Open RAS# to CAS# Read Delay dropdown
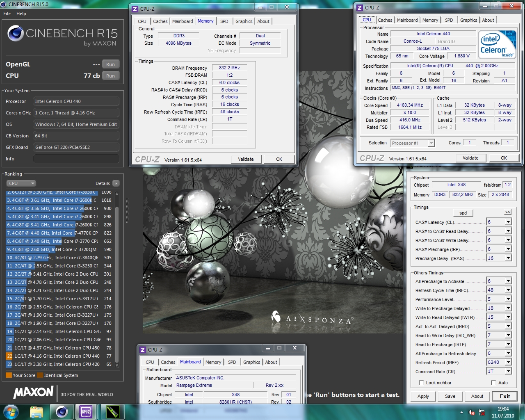The height and width of the screenshot is (420, 525). (x=508, y=231)
